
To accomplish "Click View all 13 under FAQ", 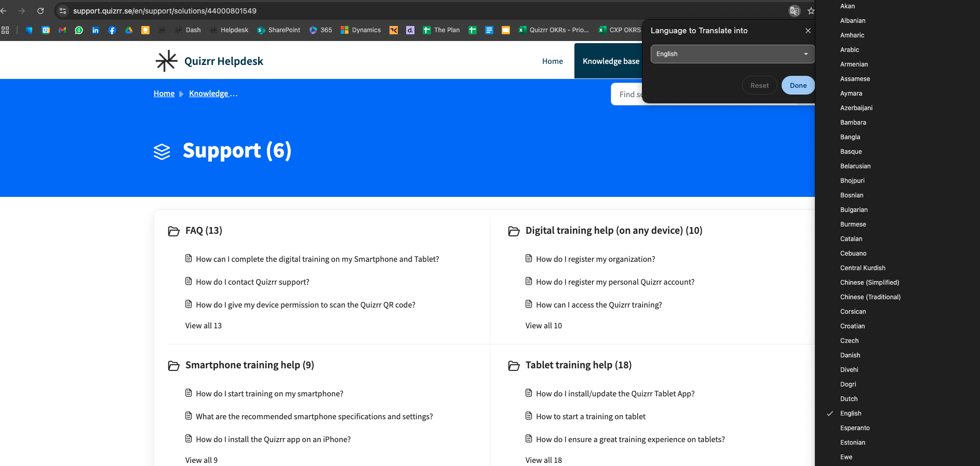I will 204,326.
